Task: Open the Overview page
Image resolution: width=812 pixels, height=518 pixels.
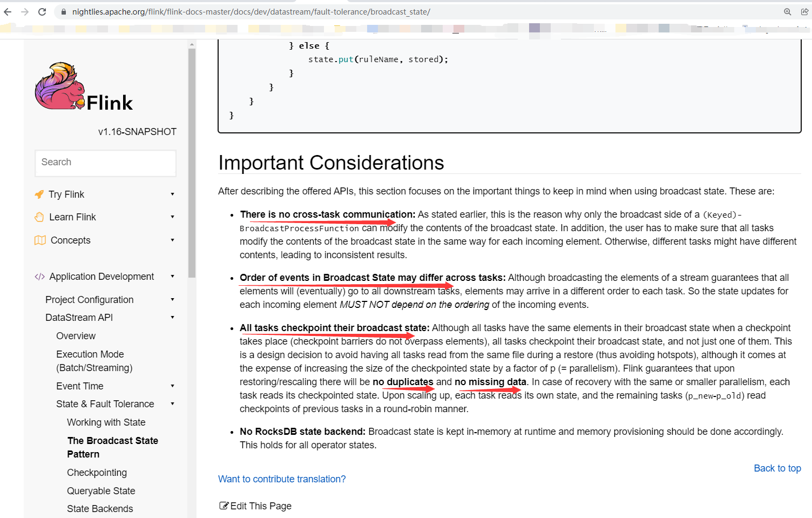Action: (76, 336)
